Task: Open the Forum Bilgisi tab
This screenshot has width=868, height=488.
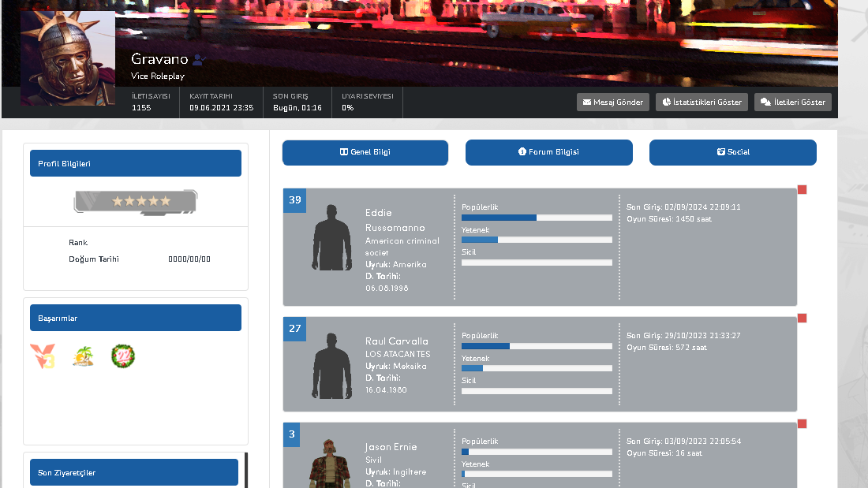Action: pyautogui.click(x=548, y=152)
